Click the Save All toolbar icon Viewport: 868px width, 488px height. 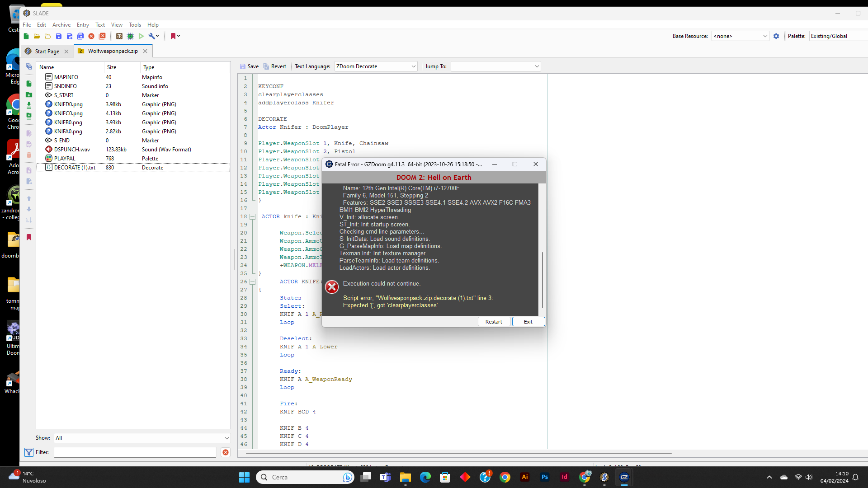80,36
